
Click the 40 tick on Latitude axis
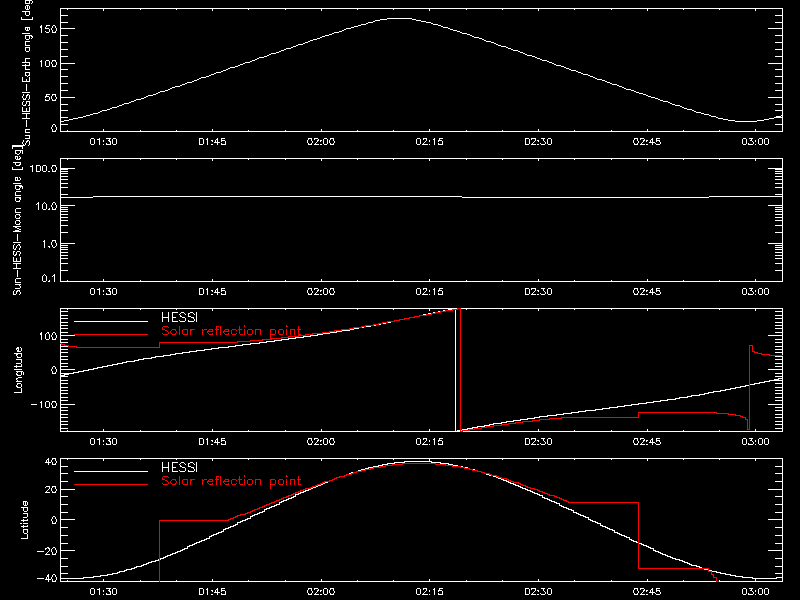coord(51,462)
